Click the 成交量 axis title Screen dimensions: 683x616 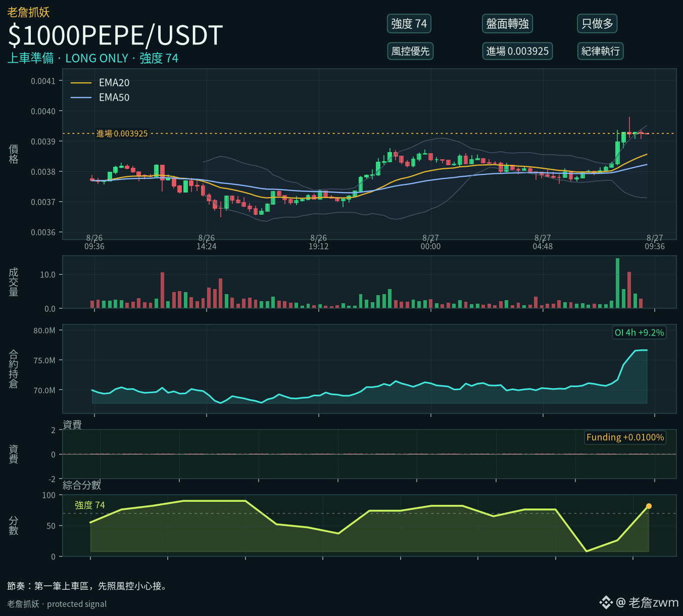(x=14, y=282)
